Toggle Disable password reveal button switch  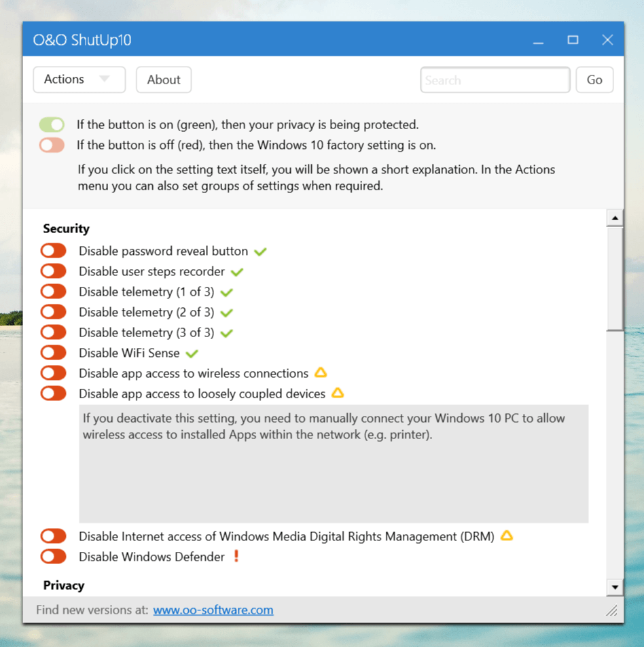pyautogui.click(x=53, y=251)
